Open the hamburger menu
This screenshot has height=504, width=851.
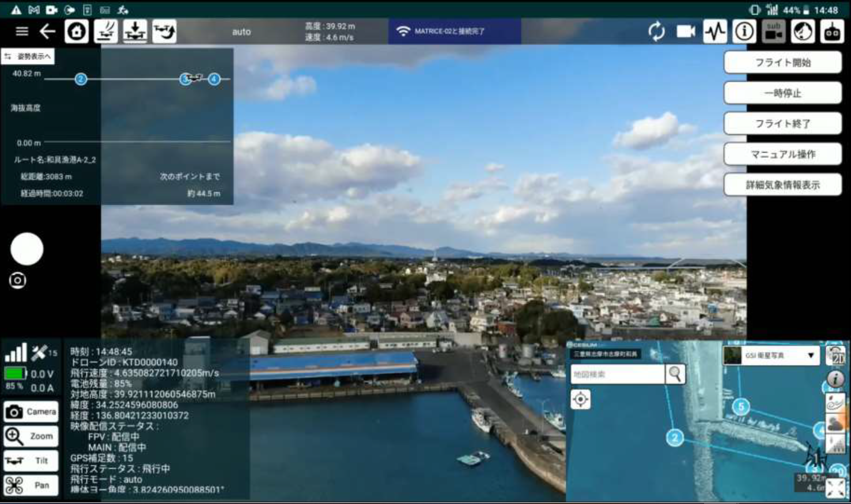[x=22, y=31]
